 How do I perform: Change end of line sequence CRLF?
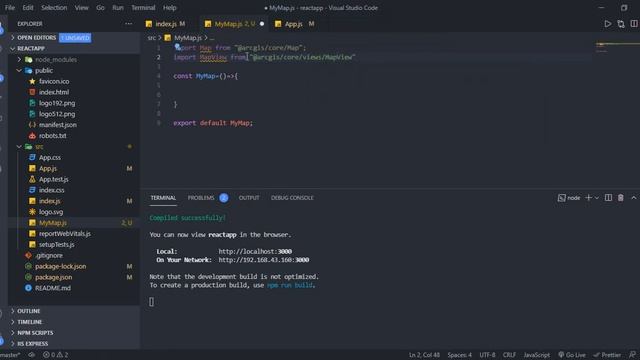point(509,355)
